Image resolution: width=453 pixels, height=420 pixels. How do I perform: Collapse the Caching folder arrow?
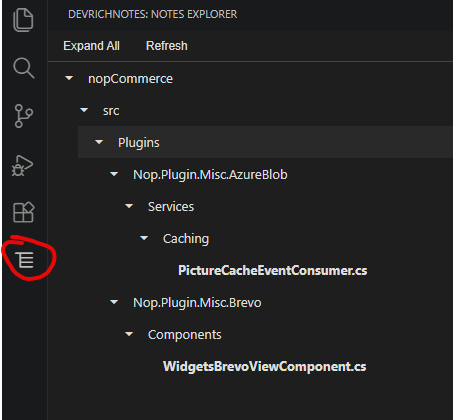coord(144,238)
